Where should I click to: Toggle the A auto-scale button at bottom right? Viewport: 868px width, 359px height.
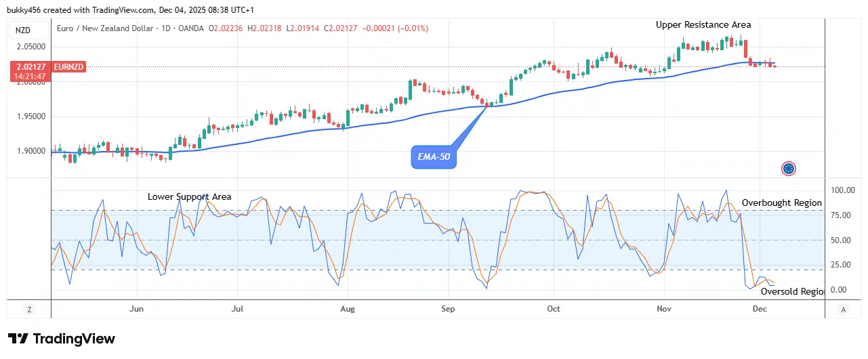click(x=843, y=310)
